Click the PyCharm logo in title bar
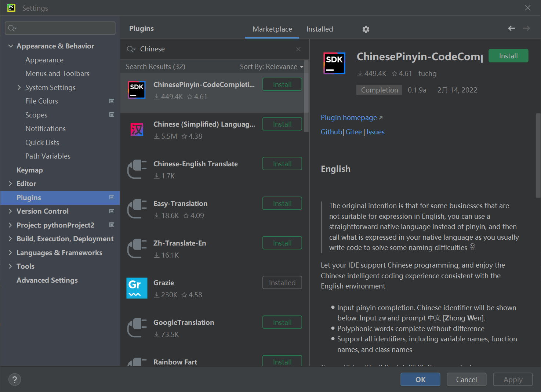The width and height of the screenshot is (541, 392). coord(11,8)
